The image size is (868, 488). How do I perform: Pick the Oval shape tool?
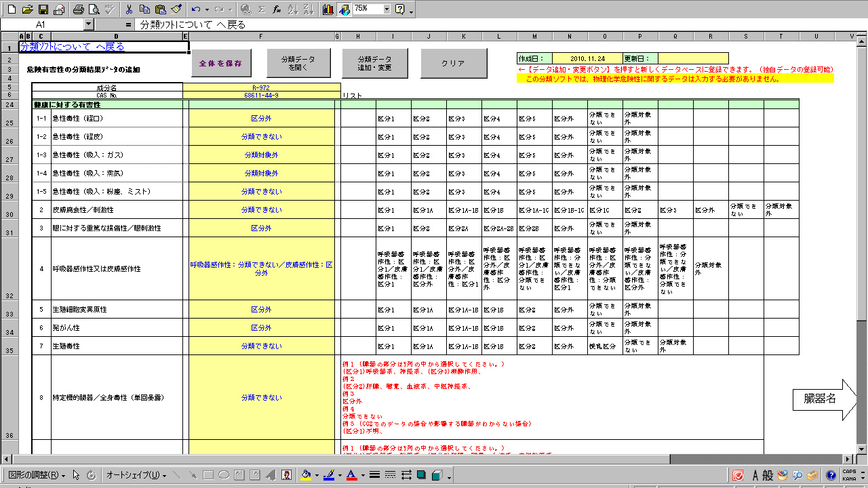coord(224,475)
